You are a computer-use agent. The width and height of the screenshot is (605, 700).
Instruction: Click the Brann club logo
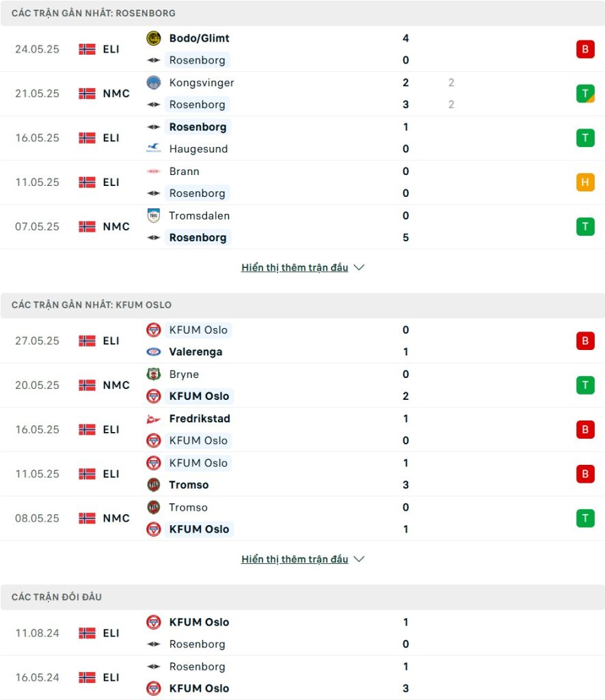pos(154,172)
